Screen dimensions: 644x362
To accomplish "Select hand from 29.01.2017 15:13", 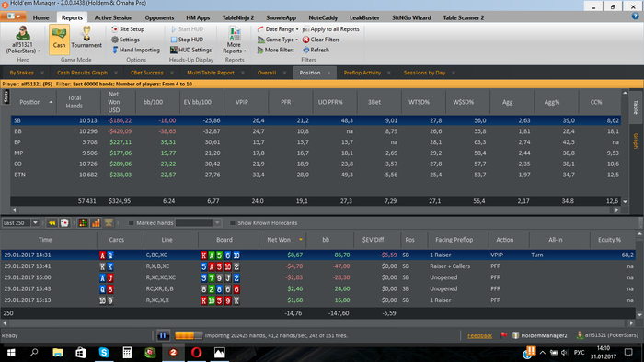I will tap(318, 300).
